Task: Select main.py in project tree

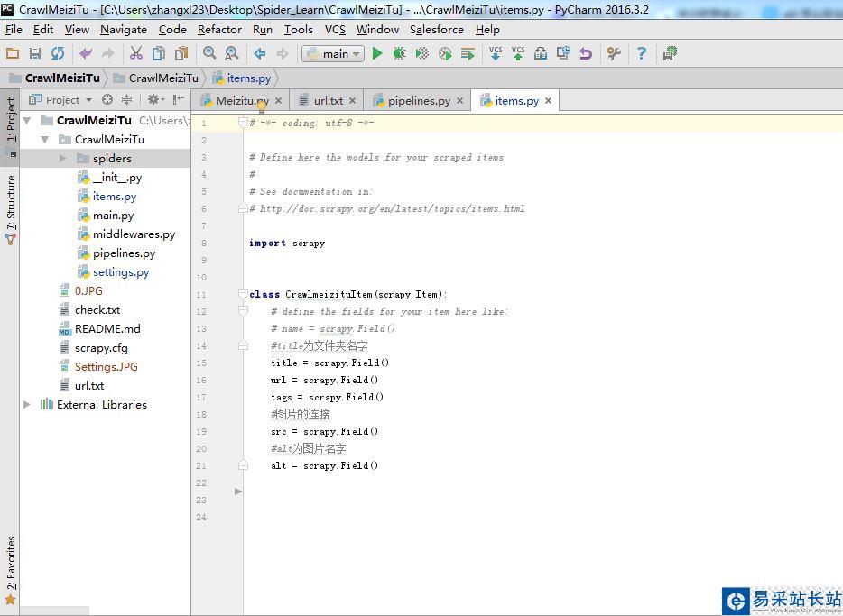Action: (x=113, y=216)
